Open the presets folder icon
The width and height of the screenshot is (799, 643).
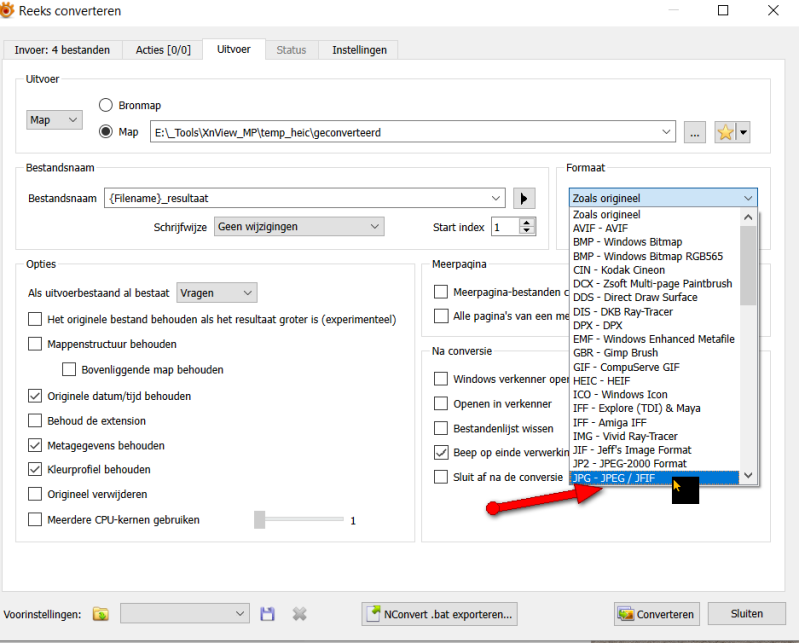[100, 613]
